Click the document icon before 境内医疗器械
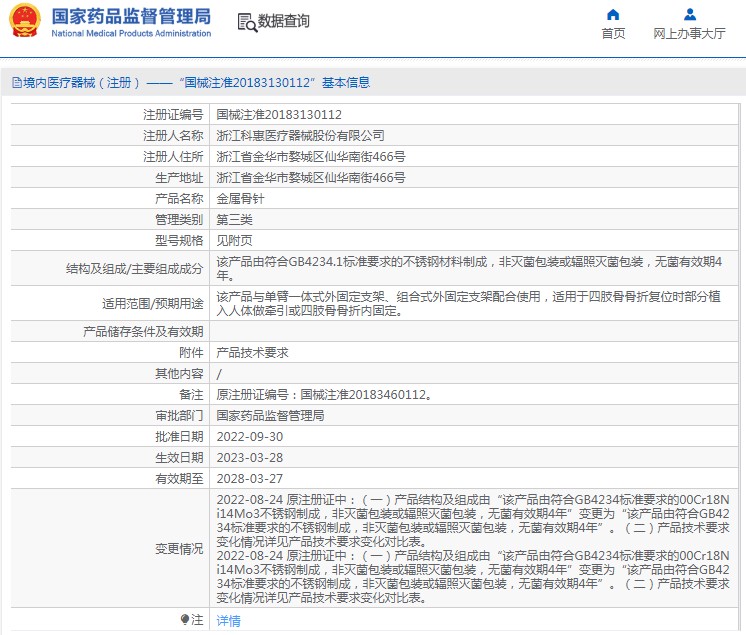This screenshot has width=746, height=635. (16, 83)
